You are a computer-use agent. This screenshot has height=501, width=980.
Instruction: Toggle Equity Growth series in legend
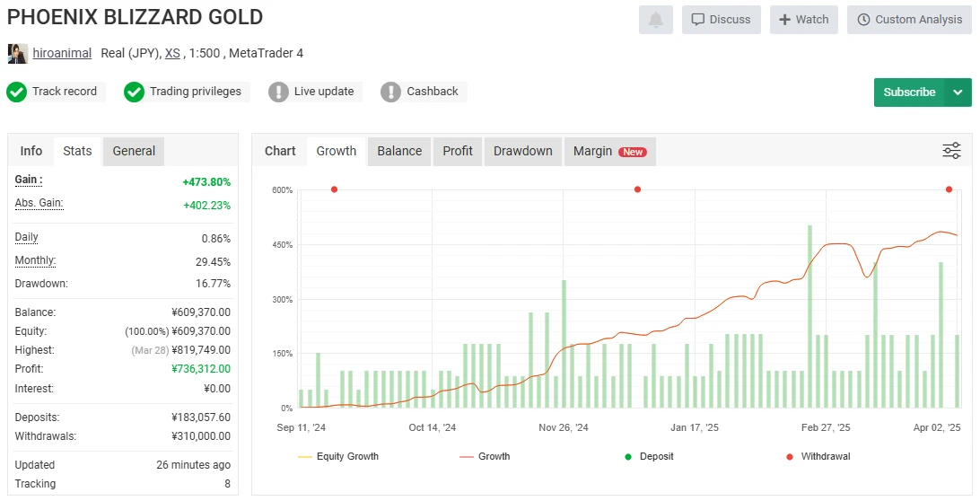(337, 456)
